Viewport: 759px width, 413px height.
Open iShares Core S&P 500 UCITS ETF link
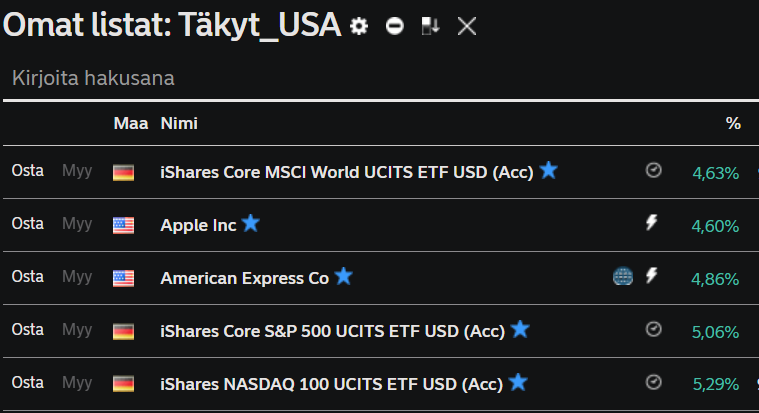[x=333, y=331]
